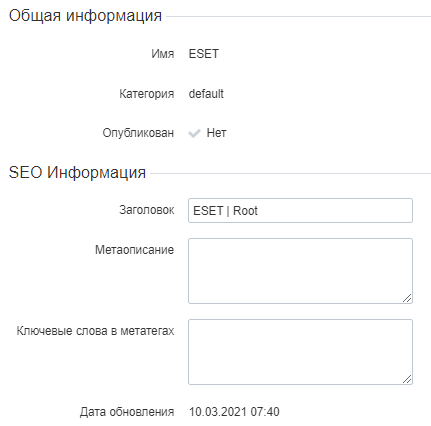The image size is (431, 426).
Task: Click the Дата обновления label
Action: (x=127, y=412)
